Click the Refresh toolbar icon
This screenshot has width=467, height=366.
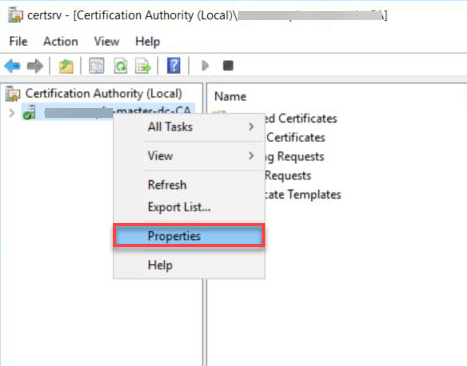click(120, 66)
